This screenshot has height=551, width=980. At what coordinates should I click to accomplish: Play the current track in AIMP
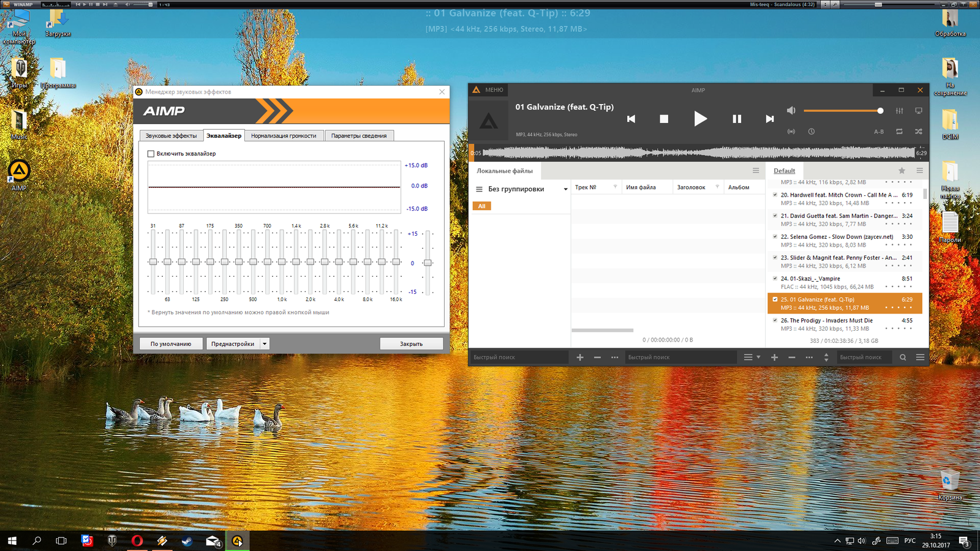click(700, 119)
